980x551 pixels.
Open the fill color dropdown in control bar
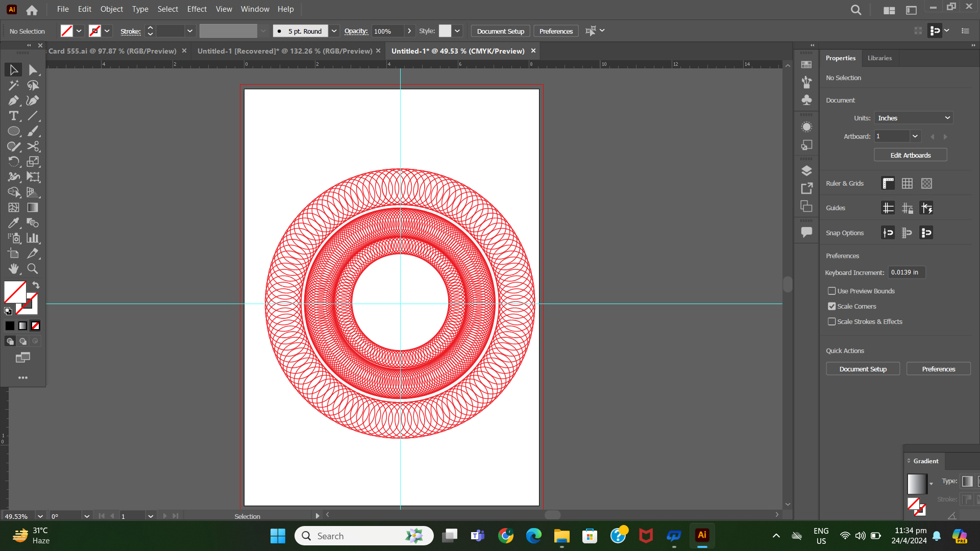coord(79,31)
